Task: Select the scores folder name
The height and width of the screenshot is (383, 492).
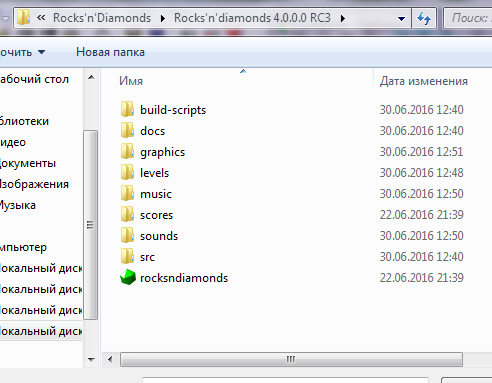Action: (x=156, y=215)
